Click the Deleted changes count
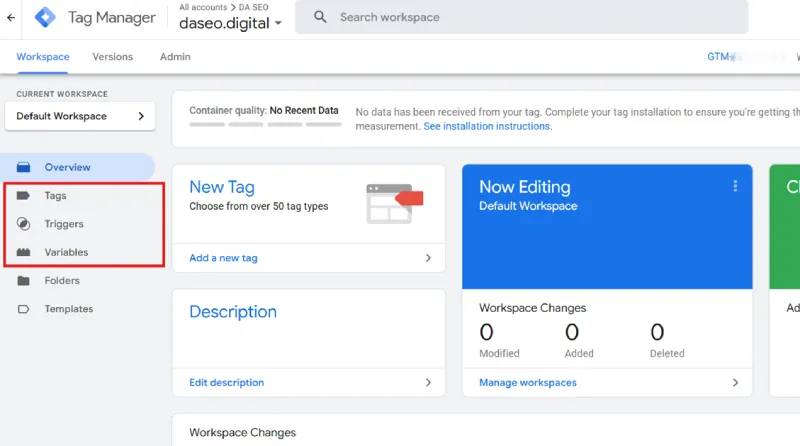The width and height of the screenshot is (800, 446). tap(657, 333)
